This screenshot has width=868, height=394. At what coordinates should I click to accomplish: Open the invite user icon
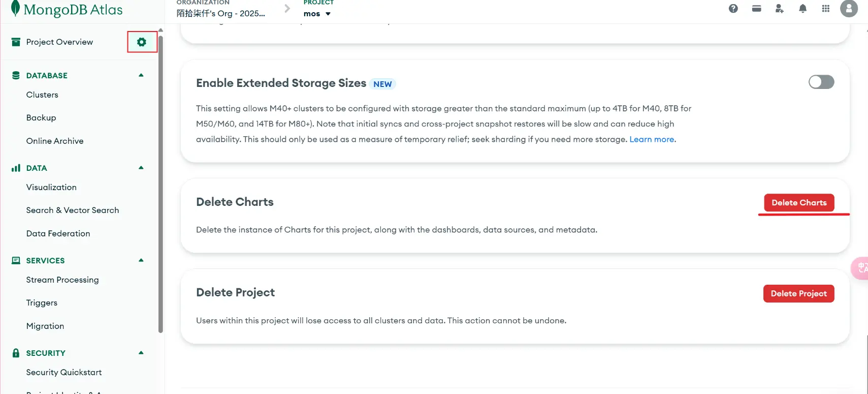[x=779, y=9]
